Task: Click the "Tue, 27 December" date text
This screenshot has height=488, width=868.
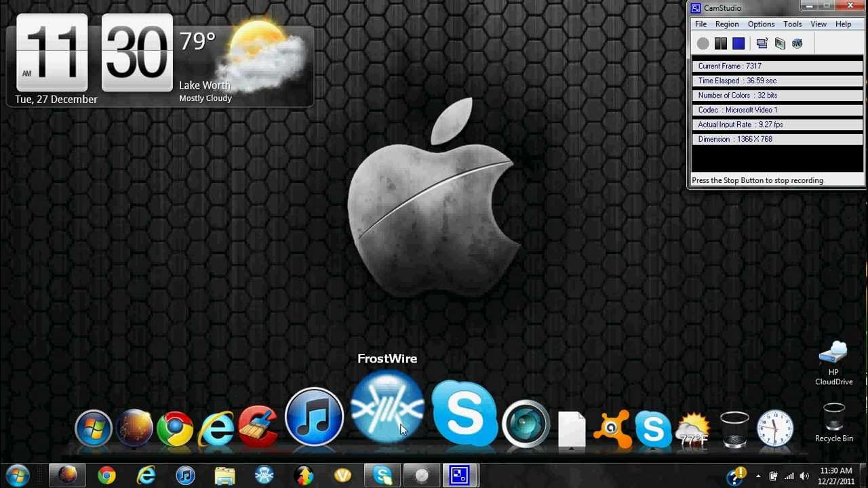Action: pyautogui.click(x=56, y=99)
